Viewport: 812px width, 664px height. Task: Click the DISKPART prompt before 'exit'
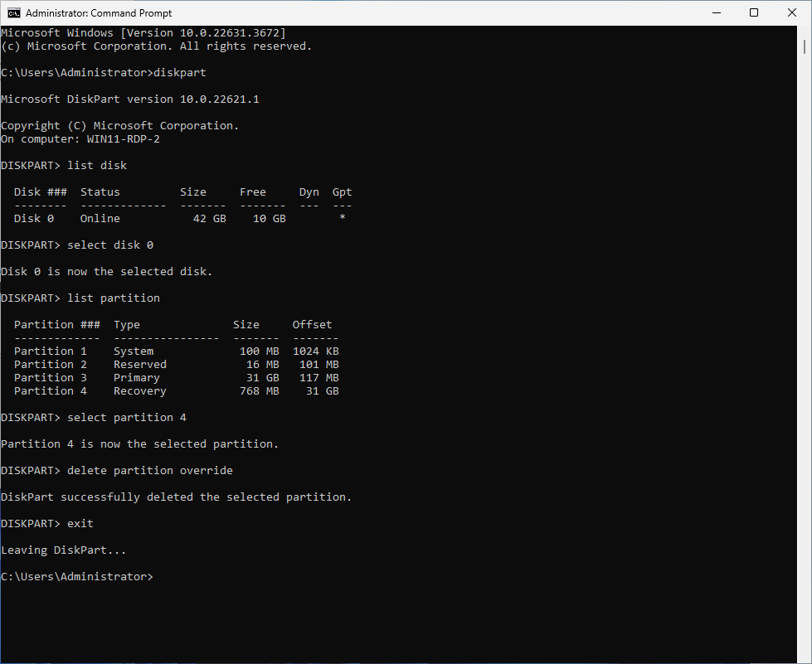click(x=30, y=523)
